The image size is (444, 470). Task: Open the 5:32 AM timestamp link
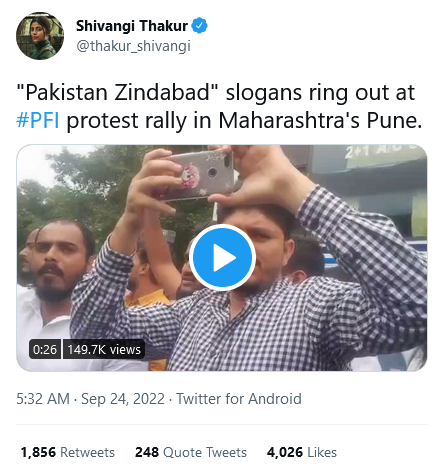coord(43,399)
